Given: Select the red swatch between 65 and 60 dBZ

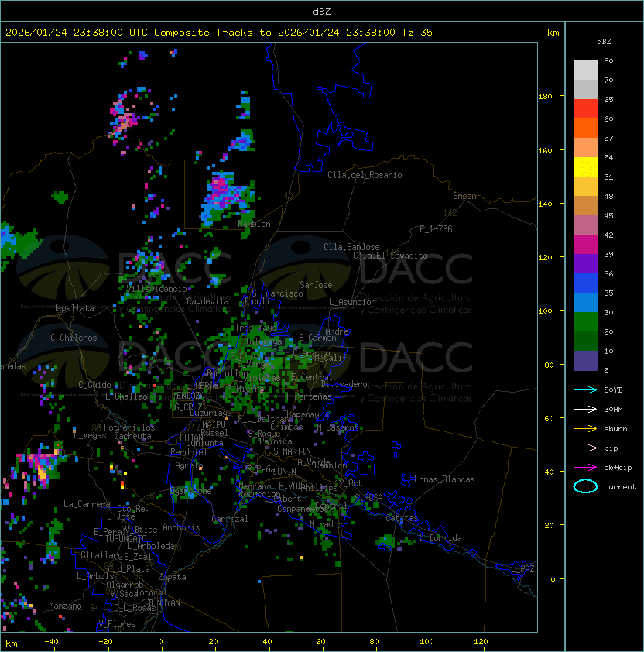Looking at the screenshot, I should (585, 109).
